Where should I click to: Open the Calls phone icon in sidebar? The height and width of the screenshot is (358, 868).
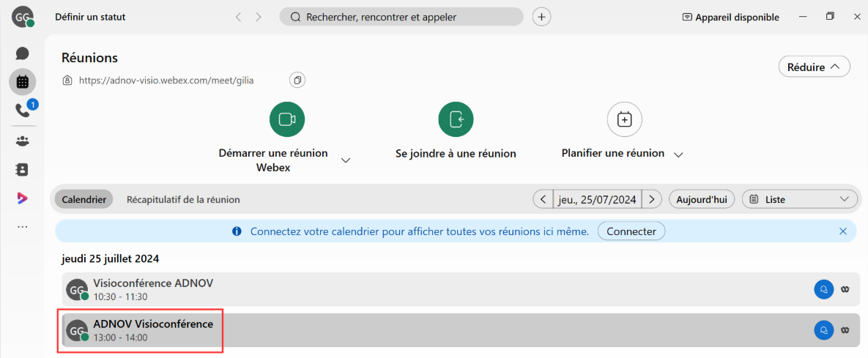click(22, 111)
